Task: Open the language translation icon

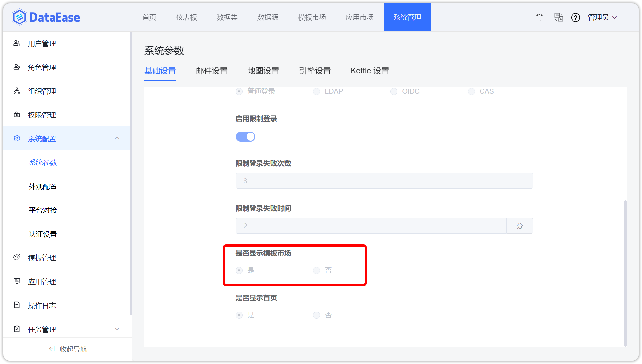Action: [x=559, y=17]
